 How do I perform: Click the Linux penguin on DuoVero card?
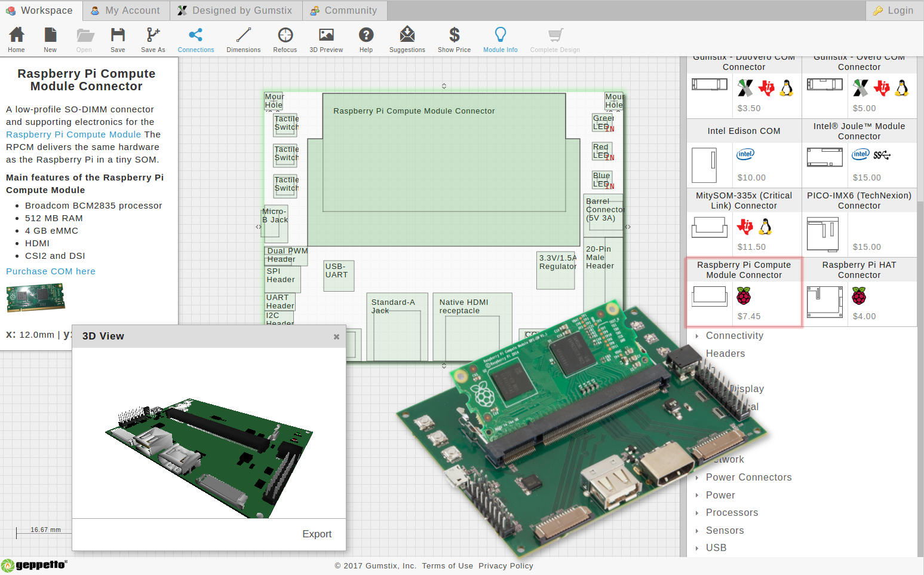pos(787,88)
